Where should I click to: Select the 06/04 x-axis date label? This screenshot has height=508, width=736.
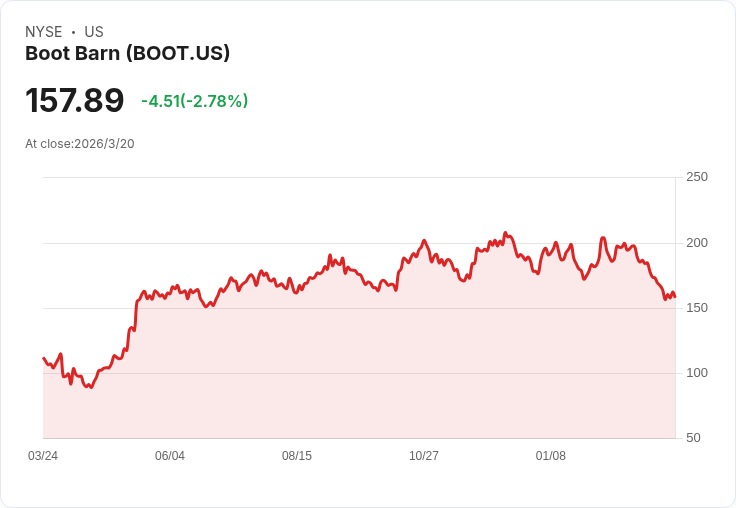(170, 456)
